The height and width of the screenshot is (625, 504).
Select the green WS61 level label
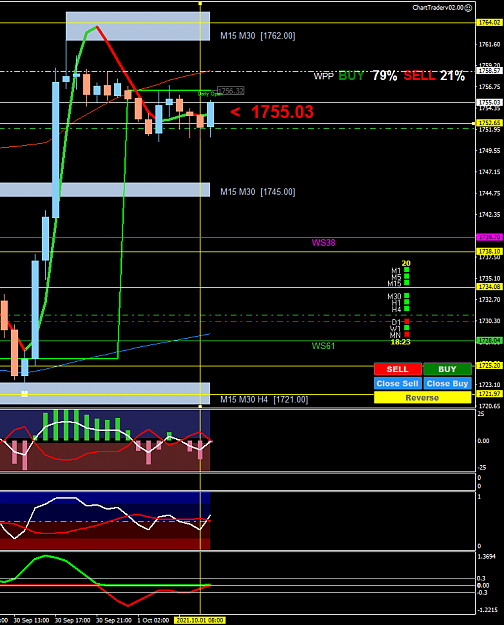323,346
